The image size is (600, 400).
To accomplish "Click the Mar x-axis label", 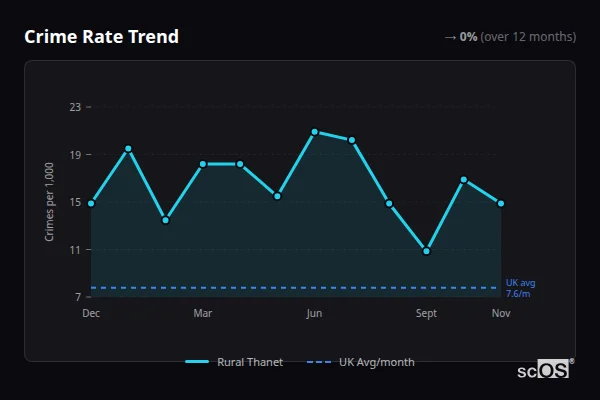I will tap(203, 313).
